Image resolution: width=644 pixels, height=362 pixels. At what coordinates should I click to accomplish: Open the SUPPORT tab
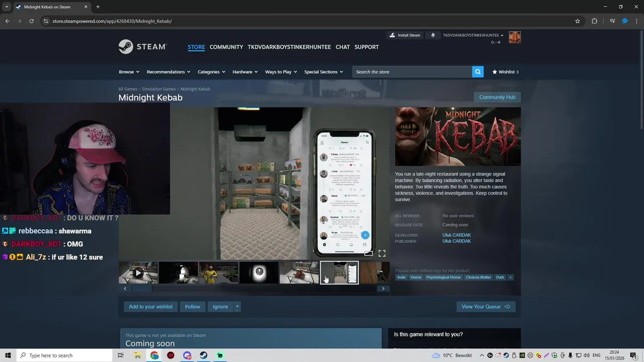coord(367,47)
